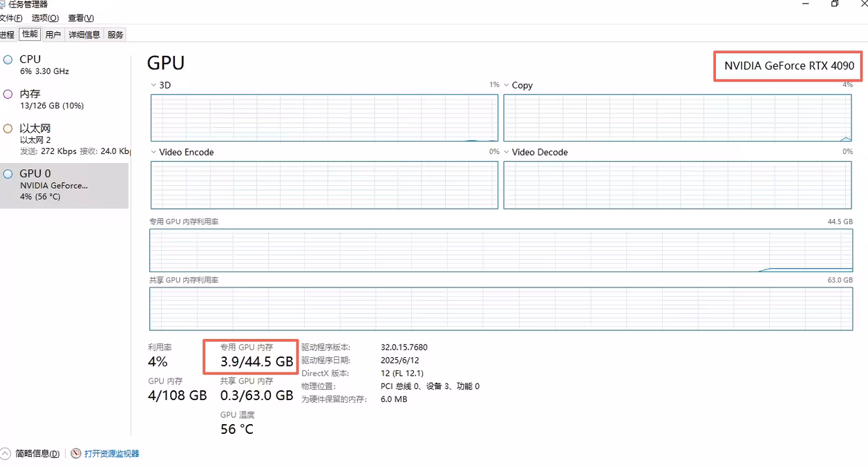Switch to the 进程 tab
The image size is (868, 467).
pyautogui.click(x=7, y=35)
